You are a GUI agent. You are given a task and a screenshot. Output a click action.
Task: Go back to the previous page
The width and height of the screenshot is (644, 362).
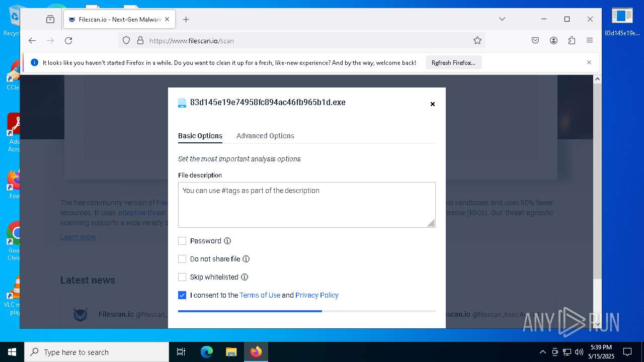coord(32,41)
